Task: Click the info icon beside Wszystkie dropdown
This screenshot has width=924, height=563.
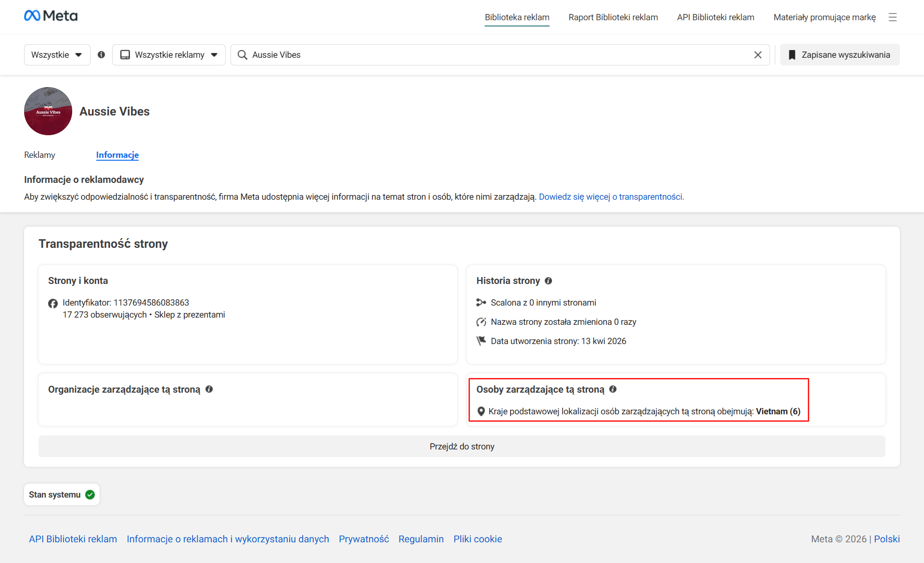Action: [101, 55]
